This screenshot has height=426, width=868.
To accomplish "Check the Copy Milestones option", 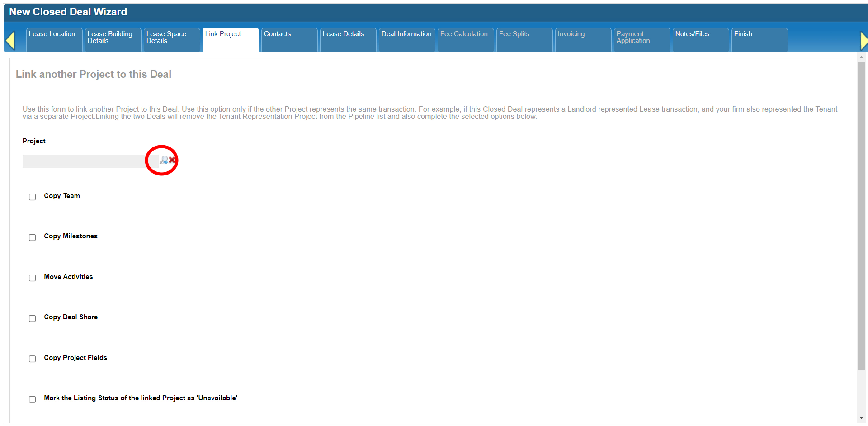I will point(33,237).
